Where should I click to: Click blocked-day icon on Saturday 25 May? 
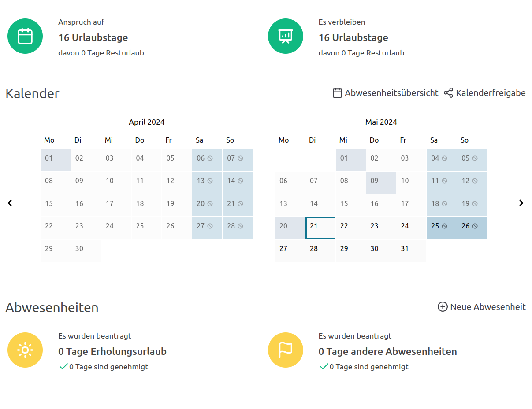pyautogui.click(x=444, y=226)
